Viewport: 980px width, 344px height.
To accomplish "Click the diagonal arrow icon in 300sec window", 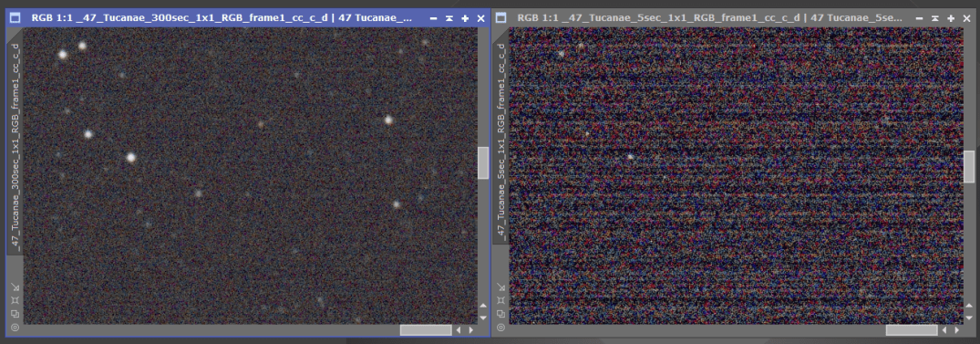I will click(x=15, y=287).
